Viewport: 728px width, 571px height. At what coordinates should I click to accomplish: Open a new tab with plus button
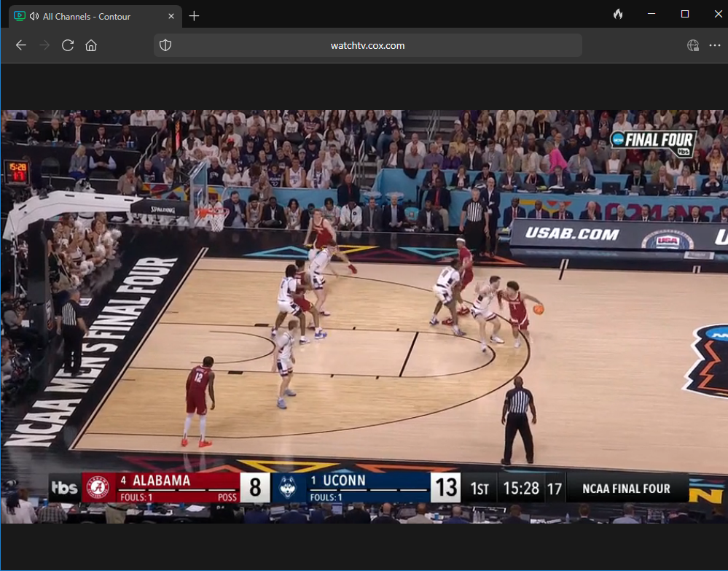pos(194,16)
